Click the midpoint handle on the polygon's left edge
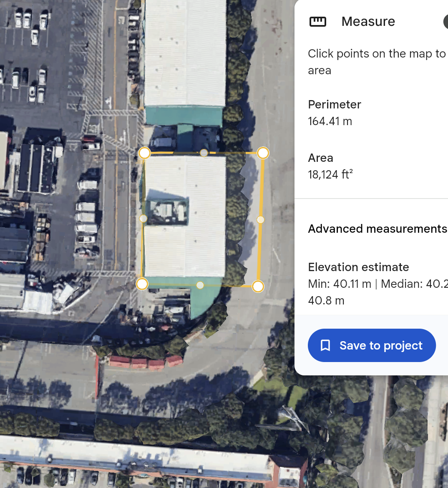Viewport: 448px width, 488px height. point(143,219)
